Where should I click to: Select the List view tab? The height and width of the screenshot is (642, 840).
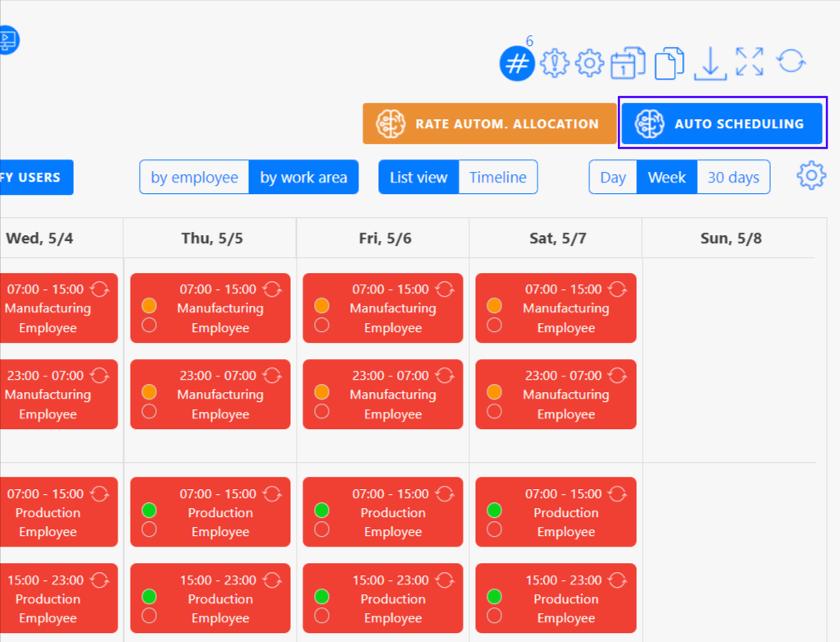418,178
